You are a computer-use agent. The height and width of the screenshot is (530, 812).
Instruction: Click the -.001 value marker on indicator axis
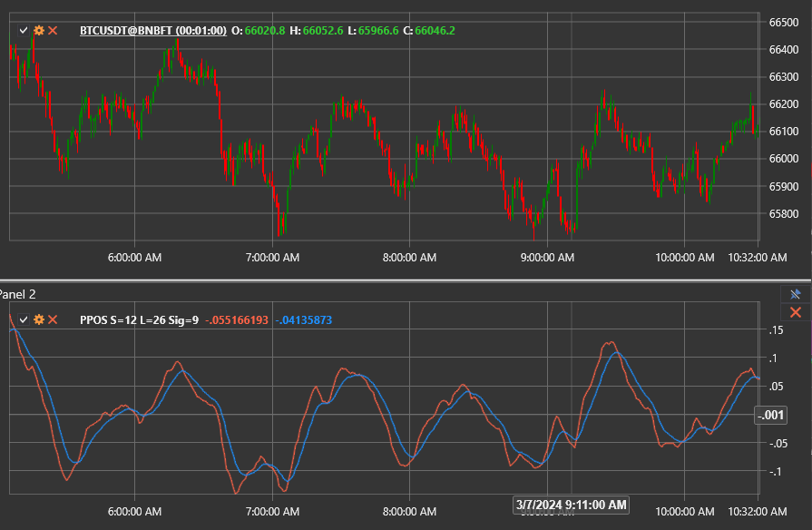(x=770, y=415)
